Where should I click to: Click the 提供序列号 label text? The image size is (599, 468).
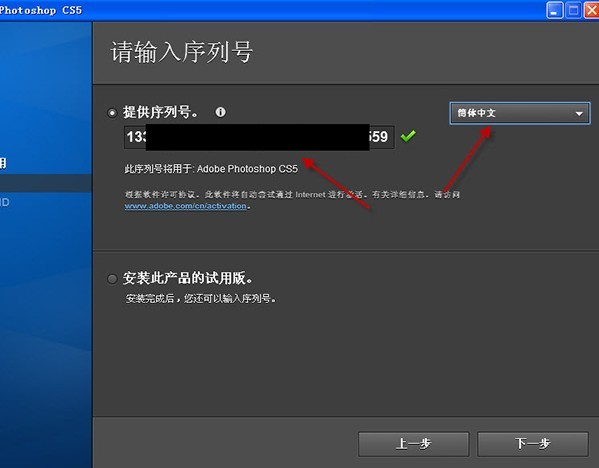pyautogui.click(x=161, y=112)
